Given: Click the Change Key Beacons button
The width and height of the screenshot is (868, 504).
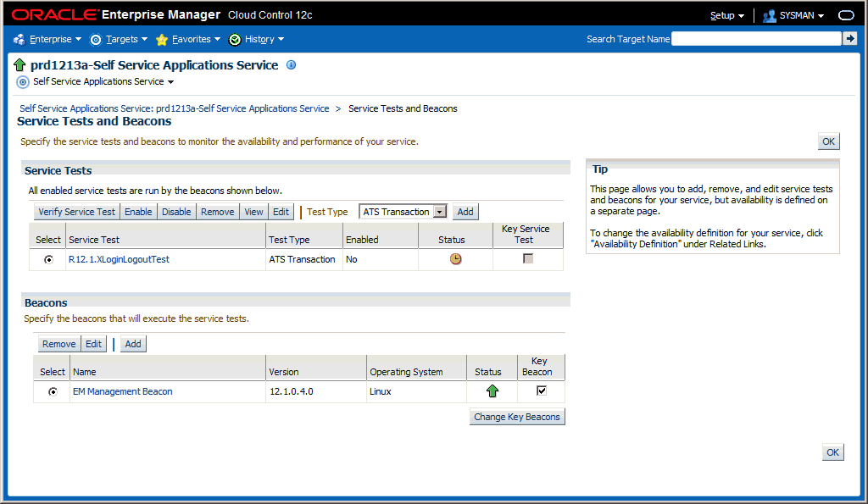Looking at the screenshot, I should click(x=517, y=417).
